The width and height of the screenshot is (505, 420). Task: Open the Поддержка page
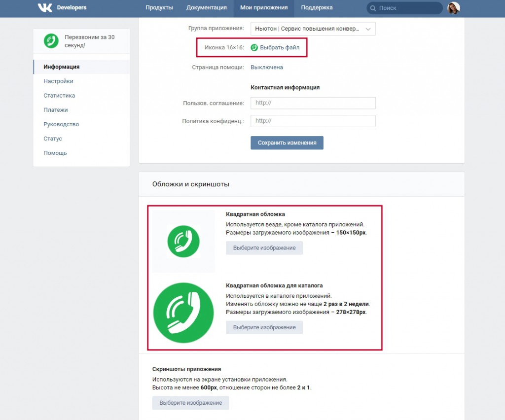coord(317,7)
